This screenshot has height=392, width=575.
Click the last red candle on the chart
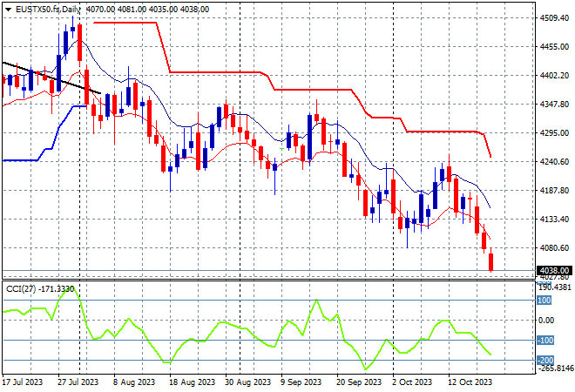click(x=491, y=261)
